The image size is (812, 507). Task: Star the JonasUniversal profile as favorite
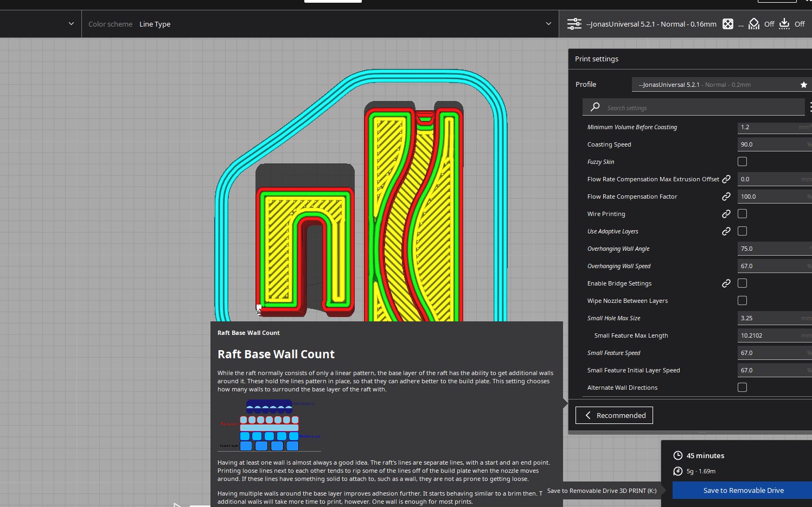click(x=803, y=85)
